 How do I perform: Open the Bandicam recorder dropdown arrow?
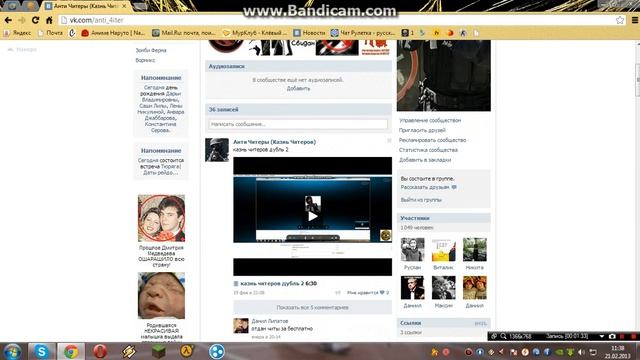[602, 336]
